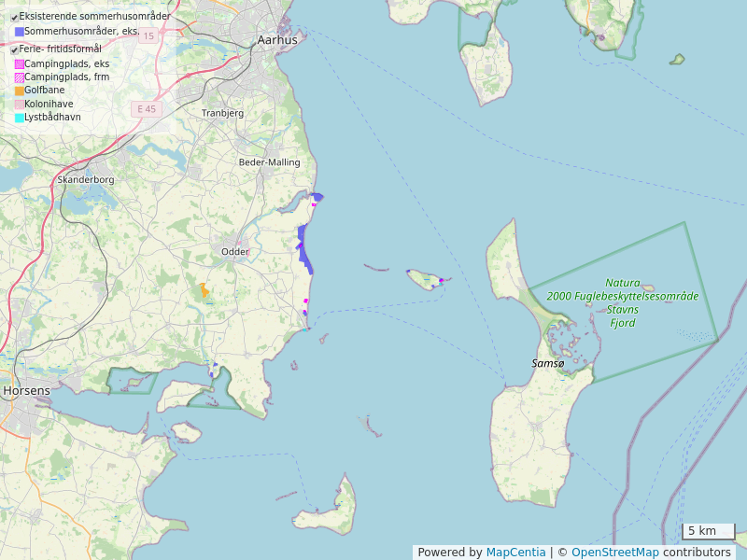
Task: Click the route 15 road shield
Action: 148,35
